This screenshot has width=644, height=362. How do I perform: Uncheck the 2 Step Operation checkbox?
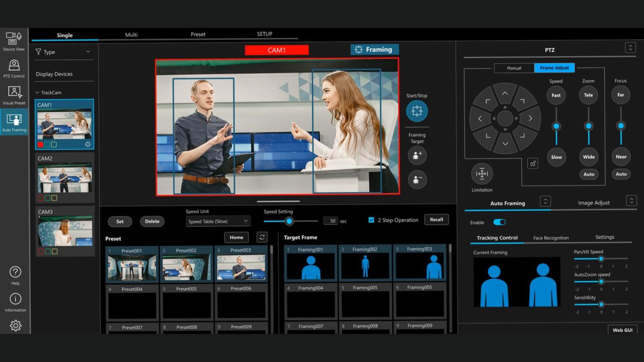coord(371,220)
